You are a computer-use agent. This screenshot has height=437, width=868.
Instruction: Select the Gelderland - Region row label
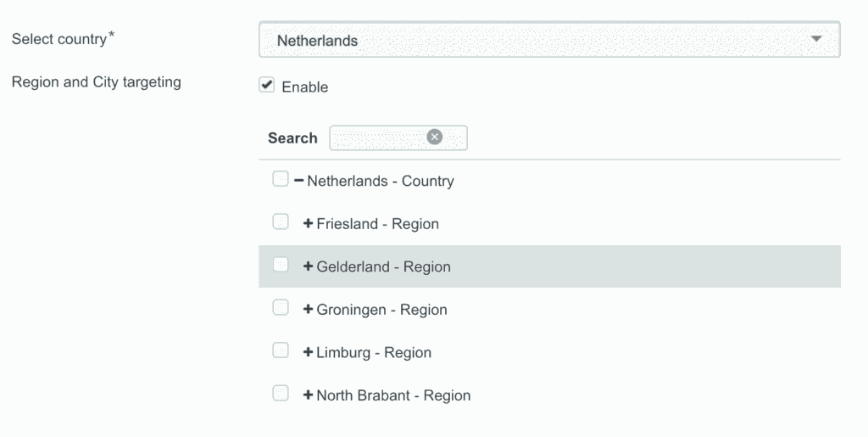click(383, 266)
